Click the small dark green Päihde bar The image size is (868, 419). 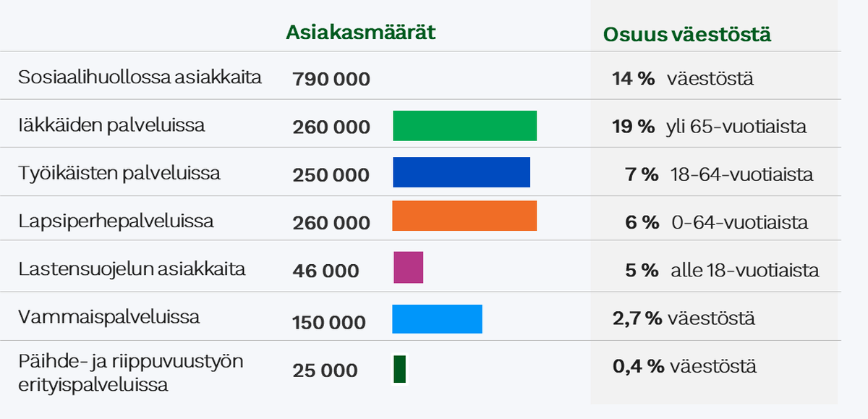[399, 369]
